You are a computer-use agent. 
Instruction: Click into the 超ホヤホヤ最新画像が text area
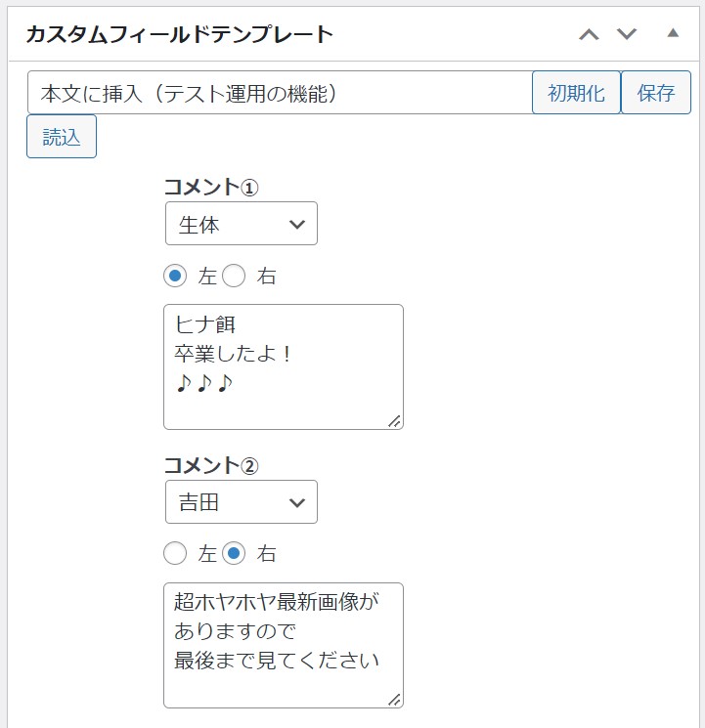tap(283, 644)
